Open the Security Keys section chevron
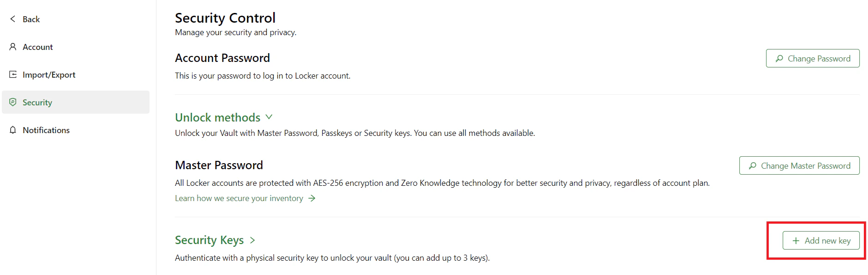 252,240
